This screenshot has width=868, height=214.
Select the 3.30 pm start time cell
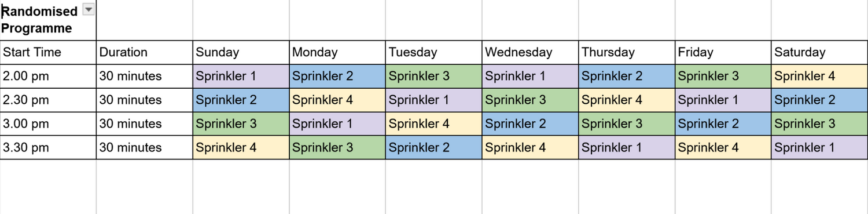click(x=48, y=147)
